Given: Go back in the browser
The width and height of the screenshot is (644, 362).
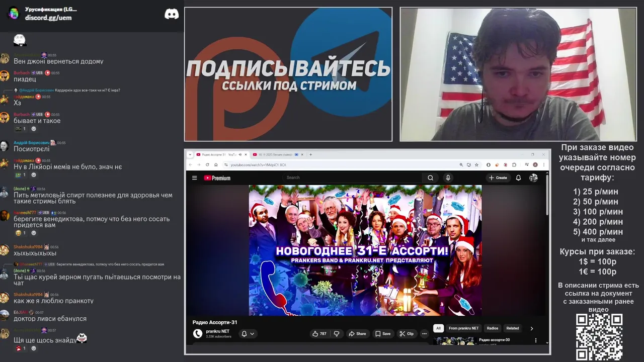Looking at the screenshot, I should pos(191,164).
